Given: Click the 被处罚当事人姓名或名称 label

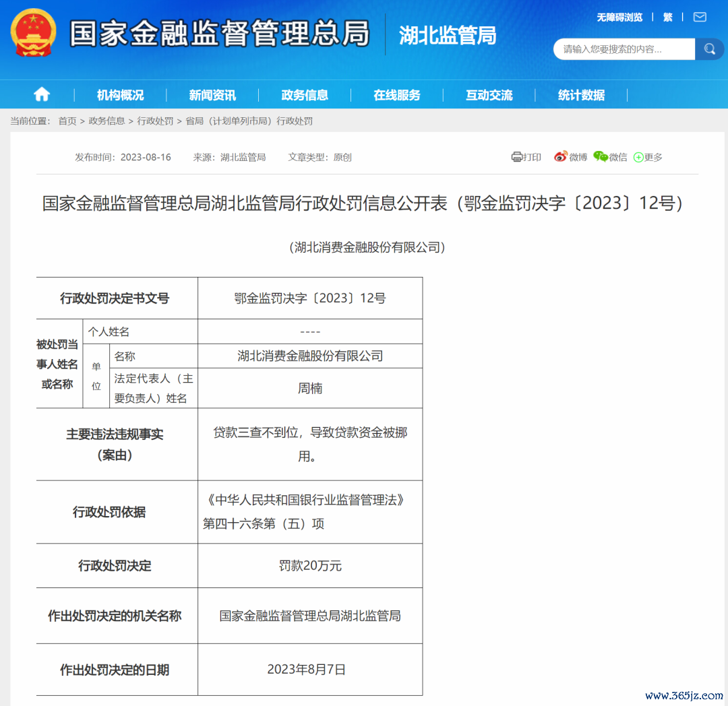Looking at the screenshot, I should (x=57, y=364).
